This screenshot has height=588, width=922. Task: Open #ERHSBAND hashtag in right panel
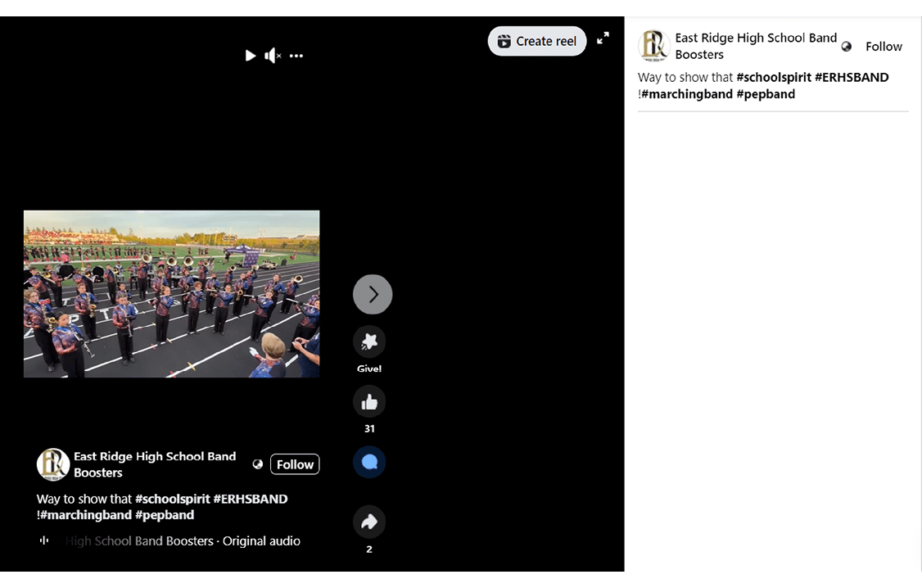[852, 77]
